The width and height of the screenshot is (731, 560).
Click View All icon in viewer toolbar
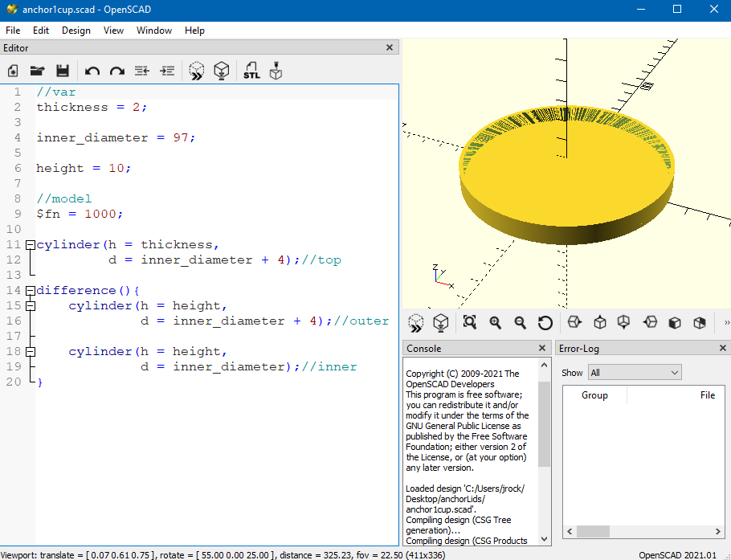(470, 322)
